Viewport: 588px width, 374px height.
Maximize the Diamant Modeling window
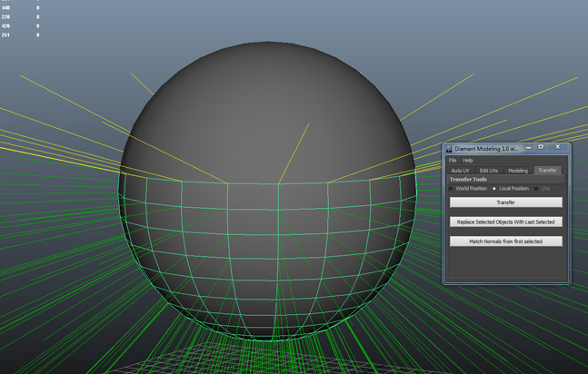(x=541, y=147)
